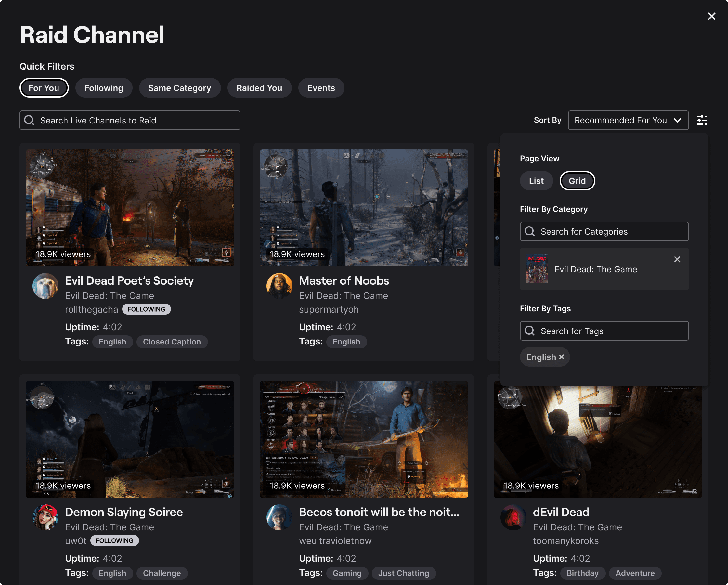Open the Evil Dead Poet's Society stream thumbnail
Screen dimensions: 728x585
point(130,208)
